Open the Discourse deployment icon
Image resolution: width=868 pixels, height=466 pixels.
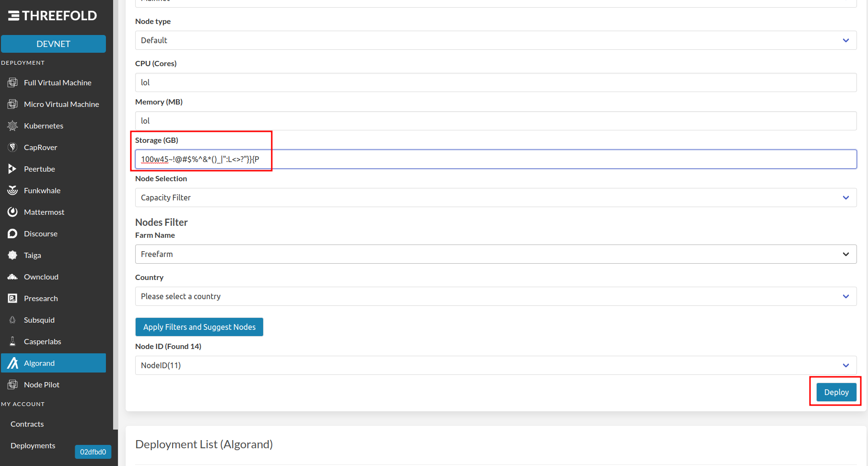12,233
